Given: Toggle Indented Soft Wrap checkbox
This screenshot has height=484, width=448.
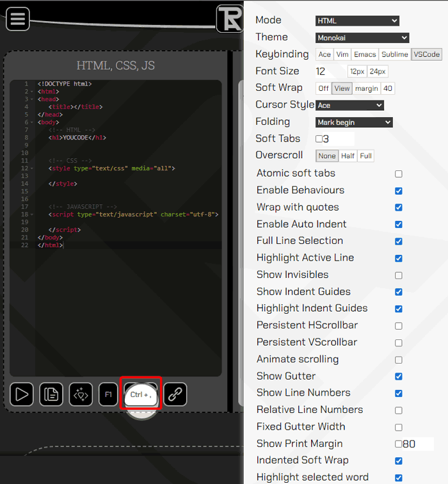Looking at the screenshot, I should pyautogui.click(x=399, y=461).
